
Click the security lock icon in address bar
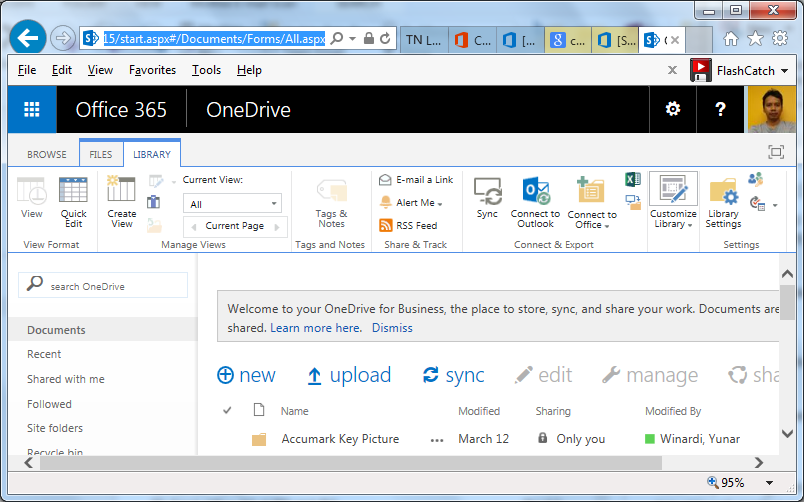[x=369, y=38]
